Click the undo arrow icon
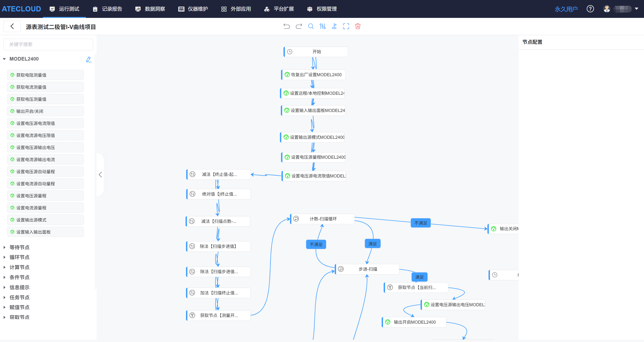This screenshot has width=644, height=342. pos(286,26)
